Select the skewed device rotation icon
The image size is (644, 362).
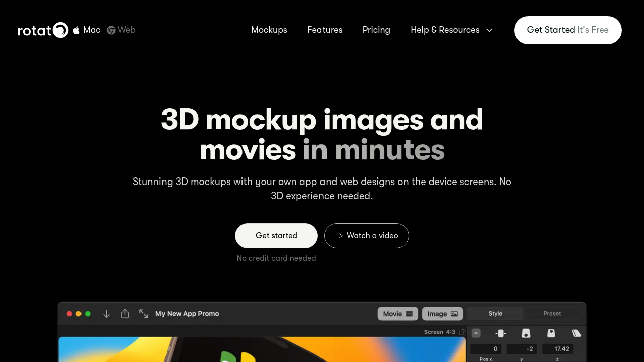[576, 333]
